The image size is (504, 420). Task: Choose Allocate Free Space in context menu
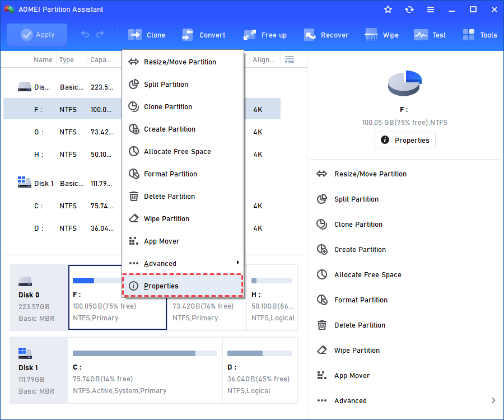click(x=183, y=152)
